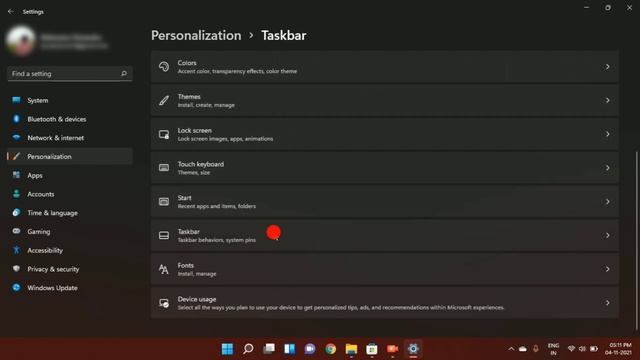Screen dimensions: 640x360
Task: Open Accounts settings
Action: coord(70,194)
